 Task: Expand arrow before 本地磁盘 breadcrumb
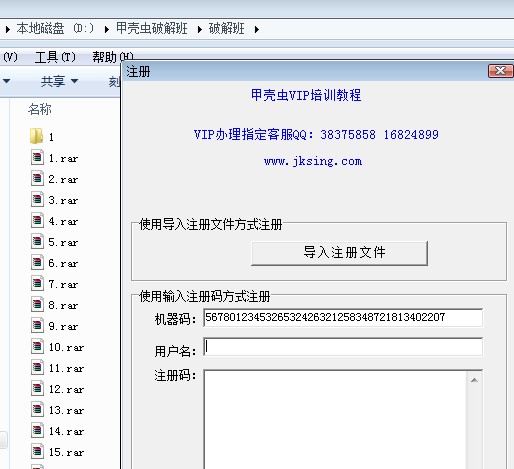(x=8, y=29)
